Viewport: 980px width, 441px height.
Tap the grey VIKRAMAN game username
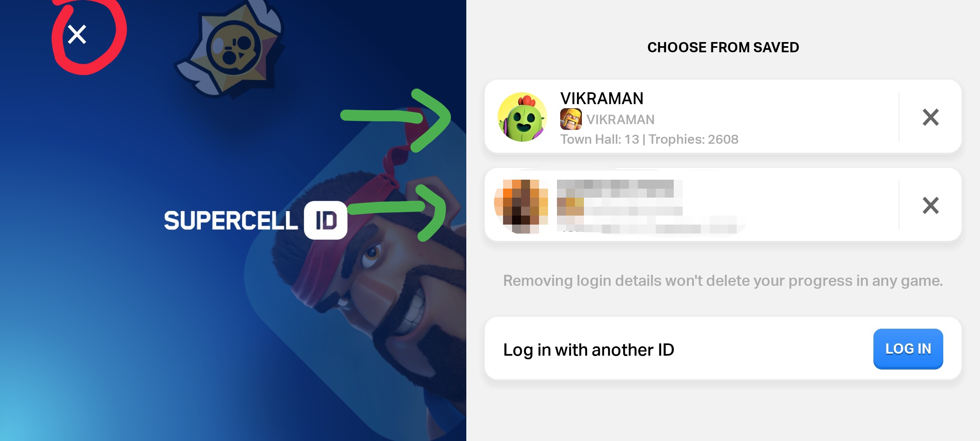620,120
